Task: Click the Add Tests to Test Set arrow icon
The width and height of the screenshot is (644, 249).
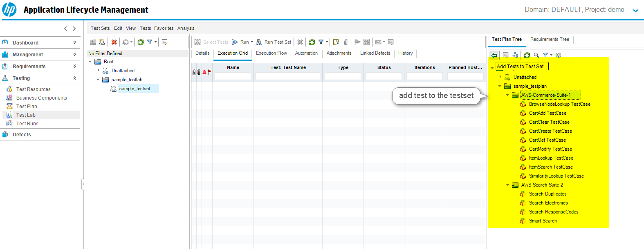Action: point(494,55)
